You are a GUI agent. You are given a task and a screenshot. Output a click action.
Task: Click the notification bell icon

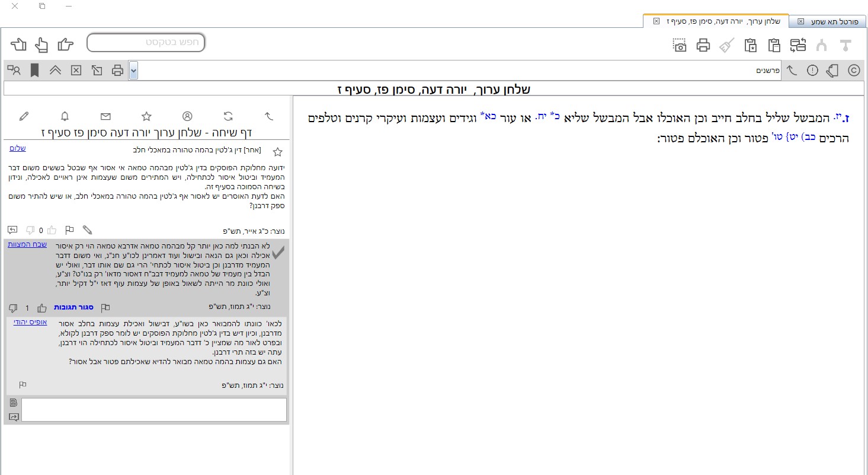(65, 116)
